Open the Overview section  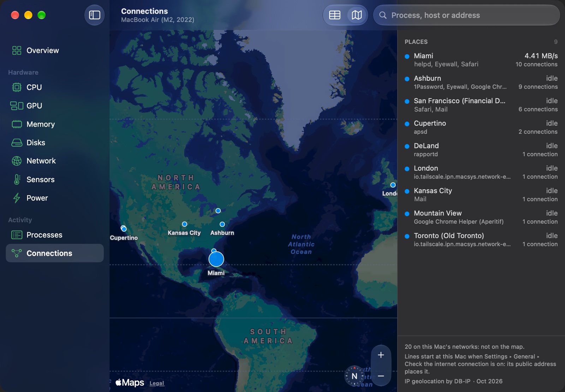click(x=55, y=50)
